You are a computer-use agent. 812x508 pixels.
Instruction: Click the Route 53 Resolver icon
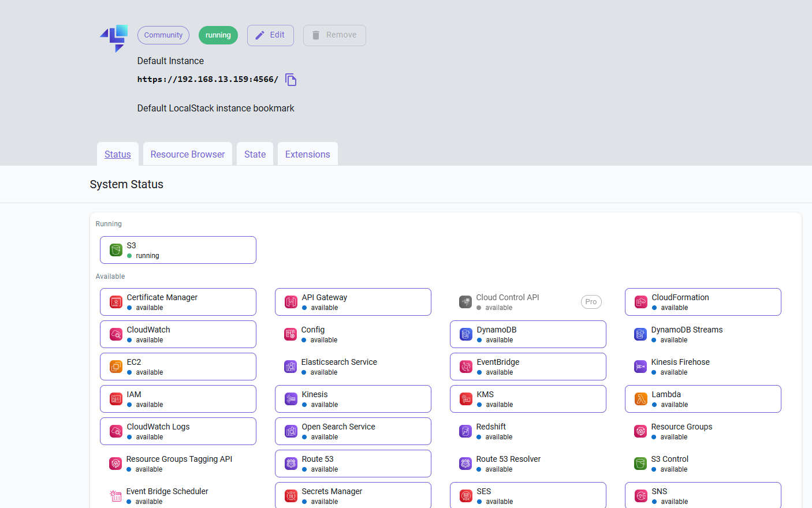click(465, 464)
